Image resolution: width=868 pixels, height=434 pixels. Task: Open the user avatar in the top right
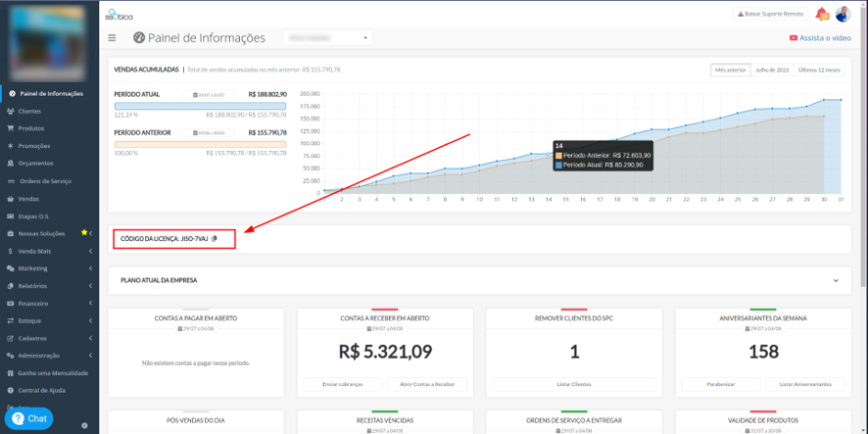844,14
